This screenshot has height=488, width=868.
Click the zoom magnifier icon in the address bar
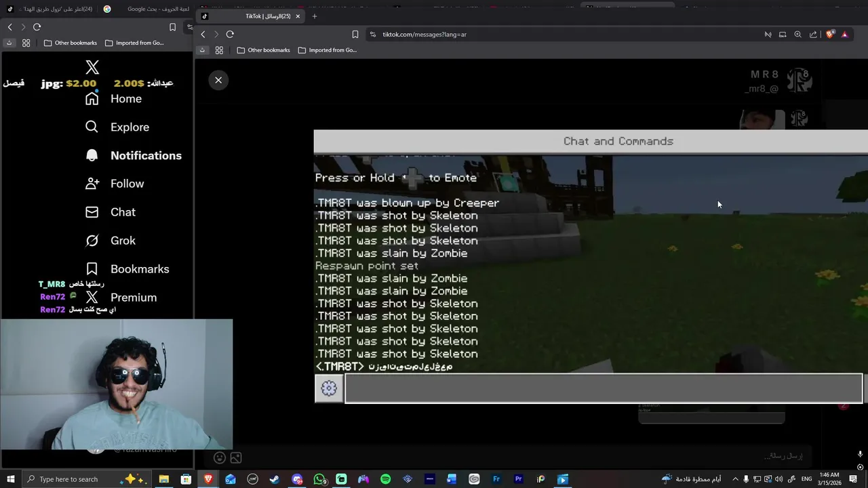pos(797,35)
